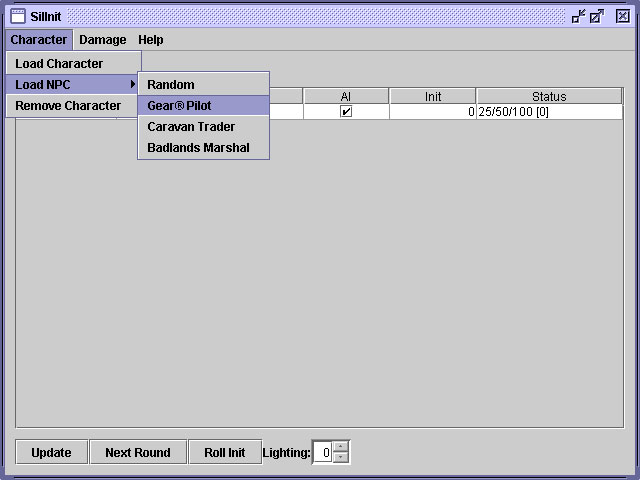Screen dimensions: 640x480
Task: Pick Caravan Trader from the NPC list
Action: (x=191, y=127)
